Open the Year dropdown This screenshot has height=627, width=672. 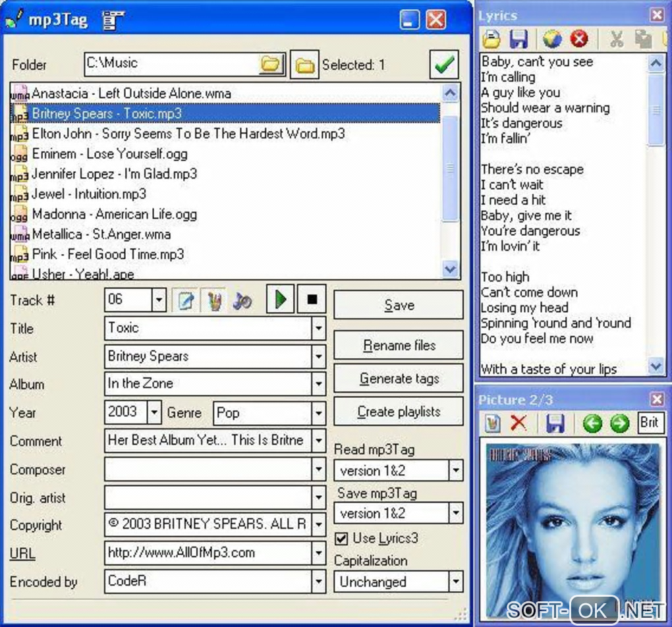[x=154, y=412]
